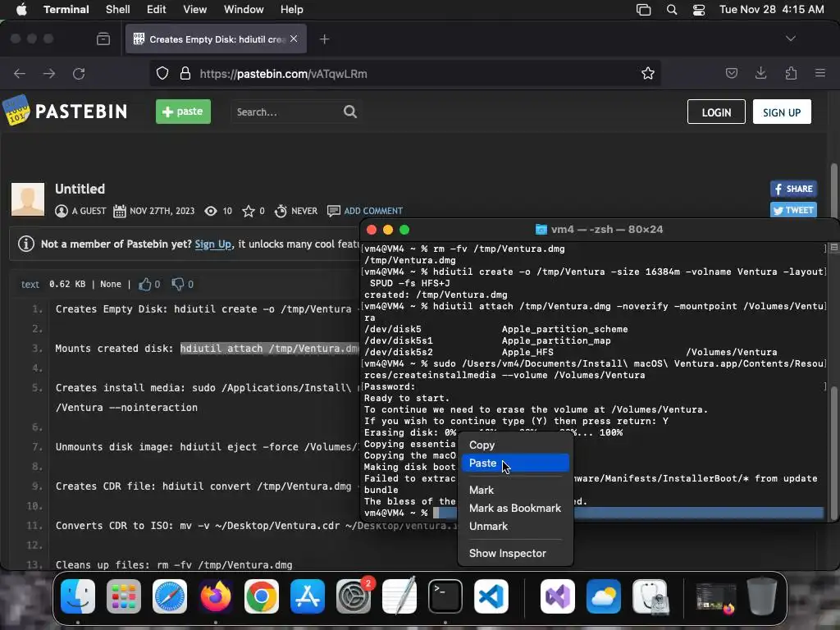The width and height of the screenshot is (840, 630).
Task: Open Control Center in menu bar
Action: click(699, 10)
